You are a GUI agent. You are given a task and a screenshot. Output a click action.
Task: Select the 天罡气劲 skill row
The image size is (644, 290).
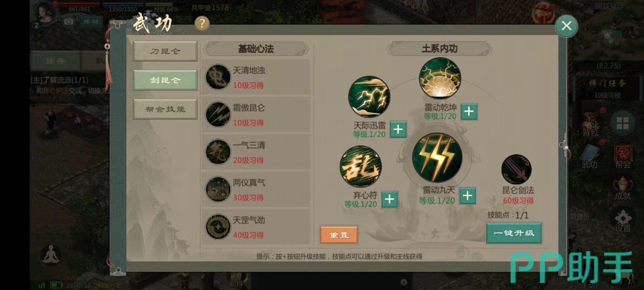(x=256, y=227)
